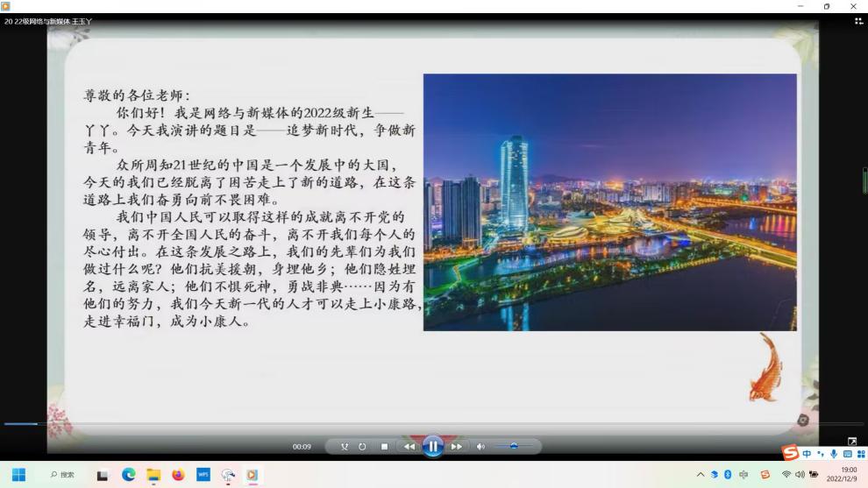Open Firefox from the taskbar
This screenshot has width=868, height=488.
(x=178, y=475)
